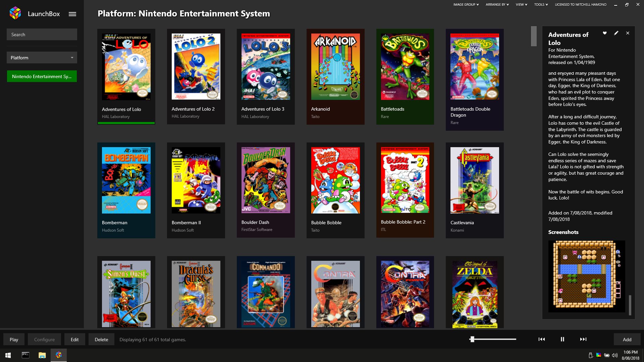Select Bubble Bobble: Part 2 cover
This screenshot has height=362, width=644.
(405, 180)
